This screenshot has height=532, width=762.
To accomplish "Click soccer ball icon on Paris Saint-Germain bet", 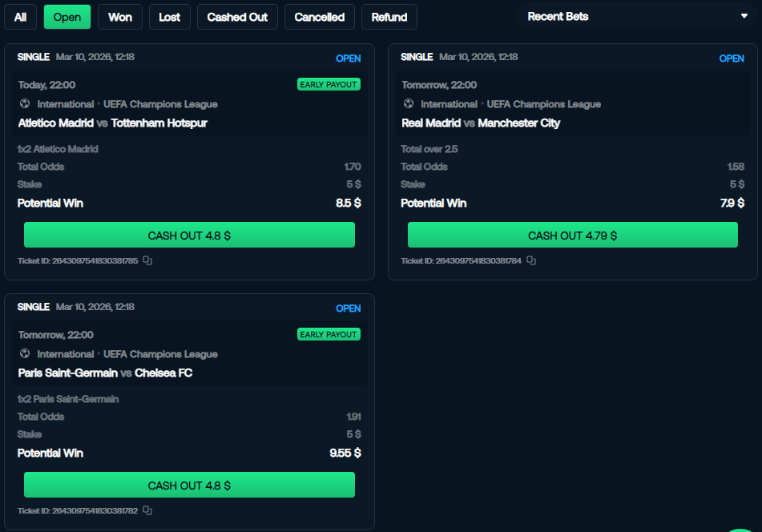I will 25,353.
